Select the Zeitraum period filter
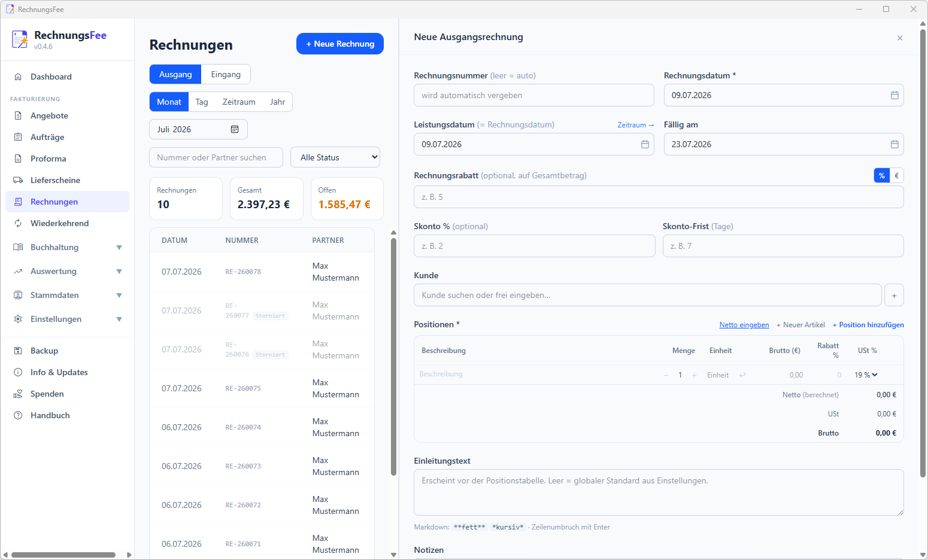This screenshot has height=560, width=928. click(x=239, y=102)
